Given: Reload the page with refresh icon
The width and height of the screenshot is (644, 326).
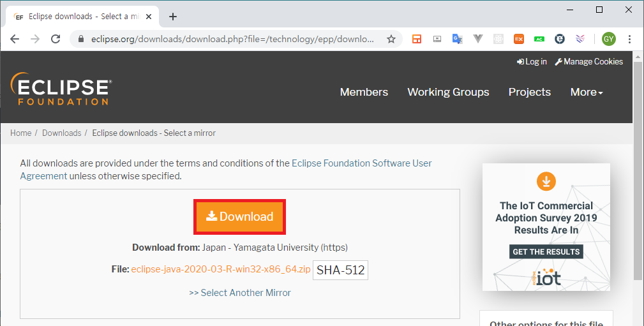Looking at the screenshot, I should click(56, 39).
